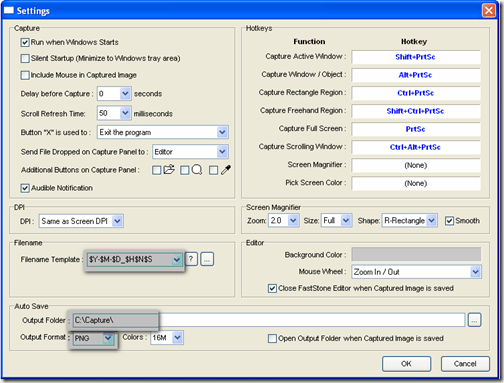Image resolution: width=504 pixels, height=383 pixels.
Task: Click Pick Screen Color hotkey field
Action: click(x=416, y=183)
